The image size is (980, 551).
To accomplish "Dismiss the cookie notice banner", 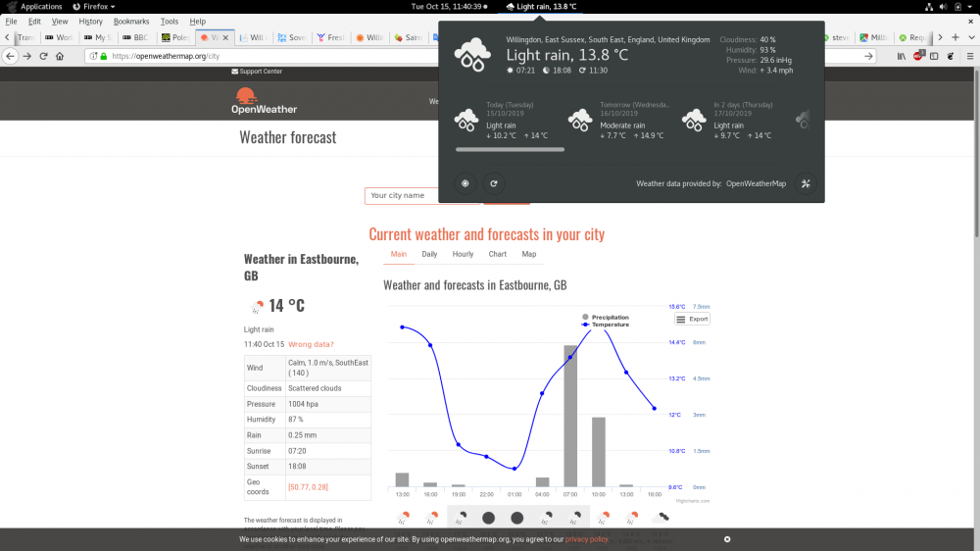I will (727, 539).
